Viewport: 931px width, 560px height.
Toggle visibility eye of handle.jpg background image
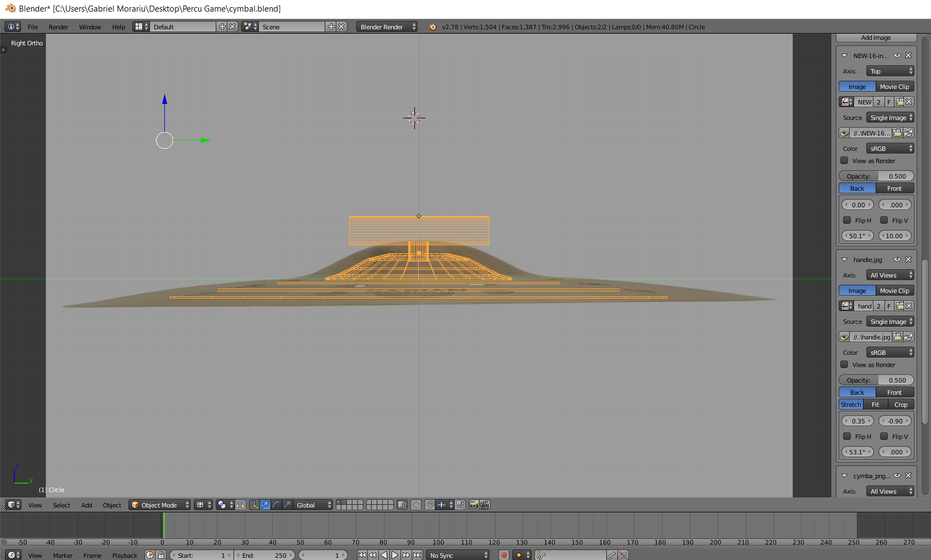tap(897, 259)
